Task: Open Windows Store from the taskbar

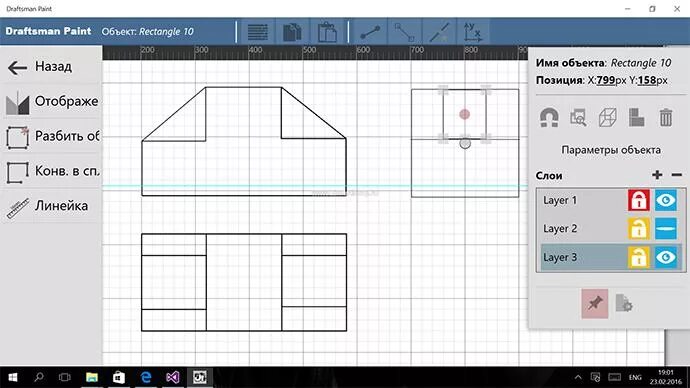Action: tap(118, 377)
